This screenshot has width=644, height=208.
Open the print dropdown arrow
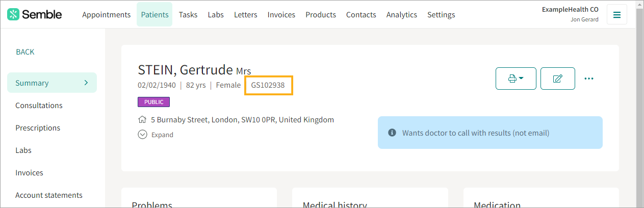click(521, 79)
